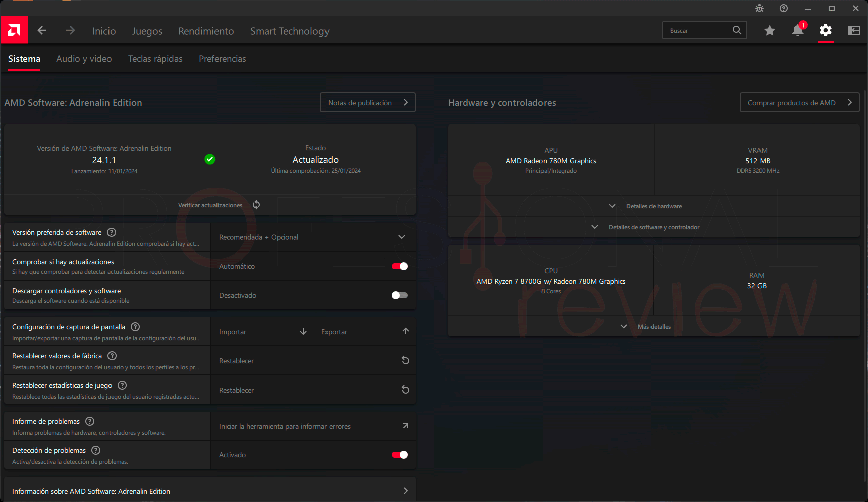The width and height of the screenshot is (868, 502).
Task: Click reset icon for estadísticas de juego
Action: [406, 390]
